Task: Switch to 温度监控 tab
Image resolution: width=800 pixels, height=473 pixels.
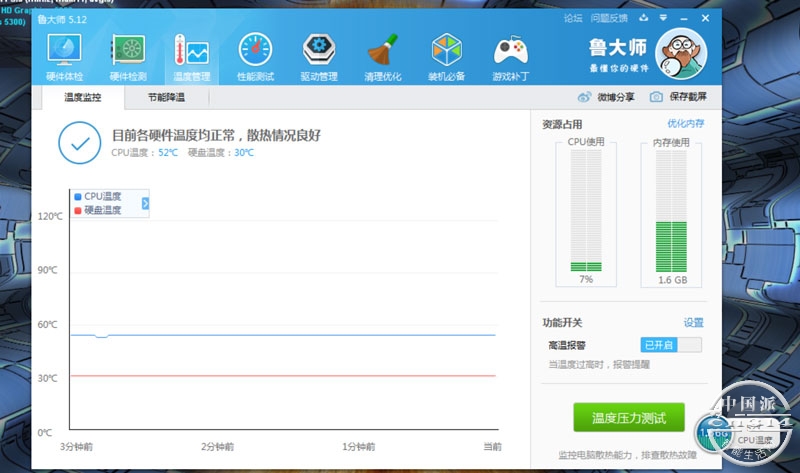Action: [x=83, y=97]
